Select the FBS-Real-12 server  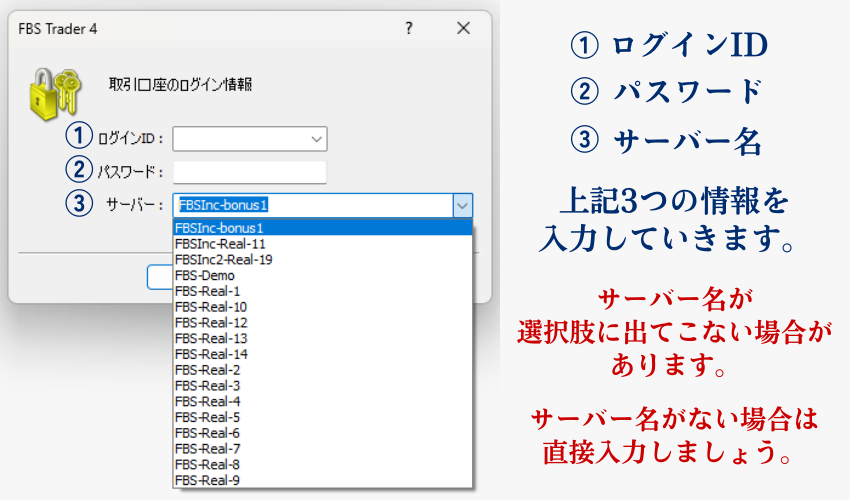[x=323, y=323]
